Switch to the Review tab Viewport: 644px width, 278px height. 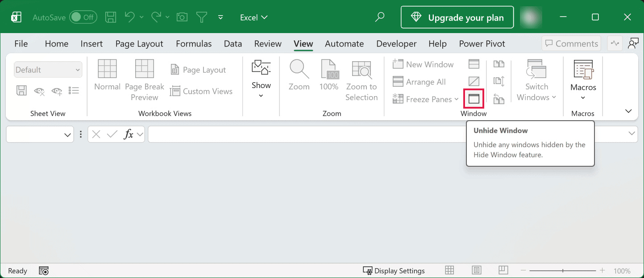(268, 43)
